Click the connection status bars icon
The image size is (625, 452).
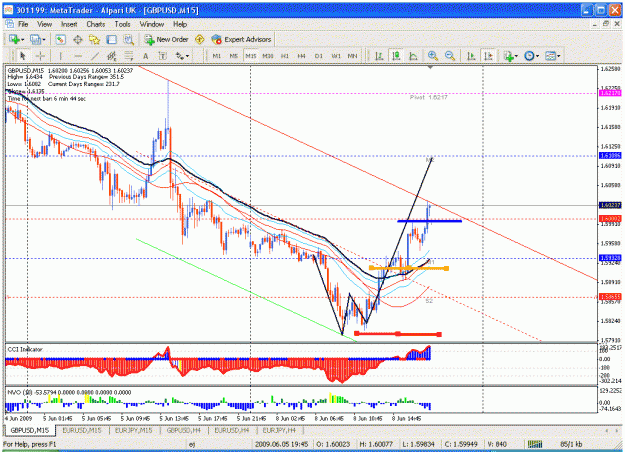pyautogui.click(x=535, y=444)
